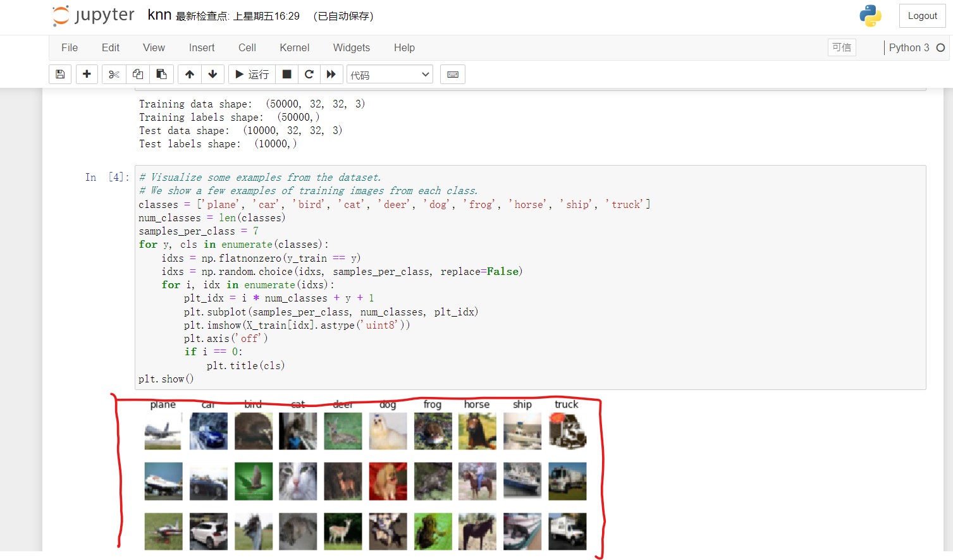Save the notebook with the floppy disk icon
Viewport: 953px width, 560px height.
tap(60, 75)
